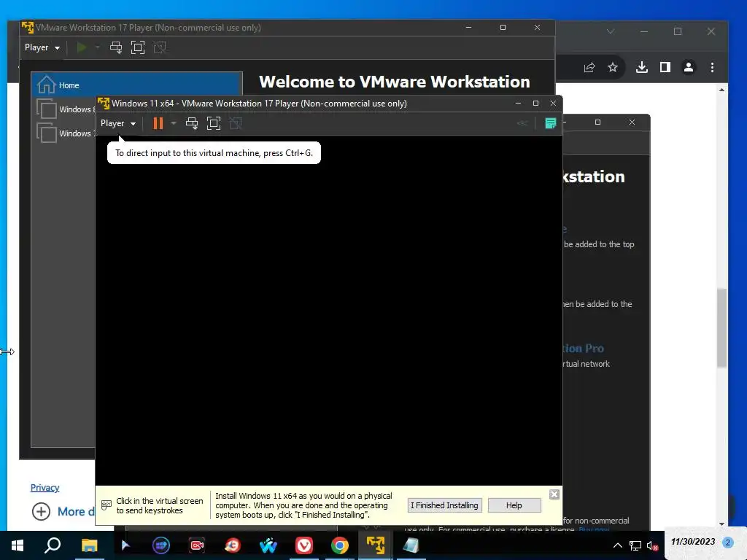The width and height of the screenshot is (747, 560).
Task: Click the Ctrl+G direct input tooltip
Action: click(x=214, y=153)
